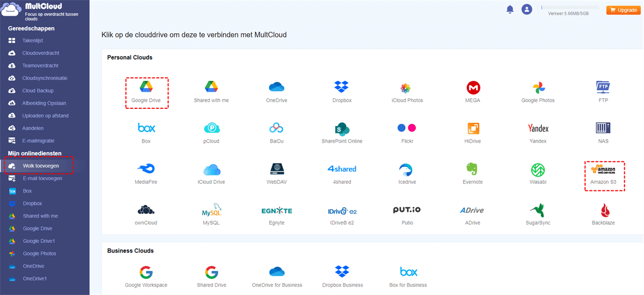Screen dimensions: 644x295
Task: Select the Yandex cloud
Action: pyautogui.click(x=538, y=133)
